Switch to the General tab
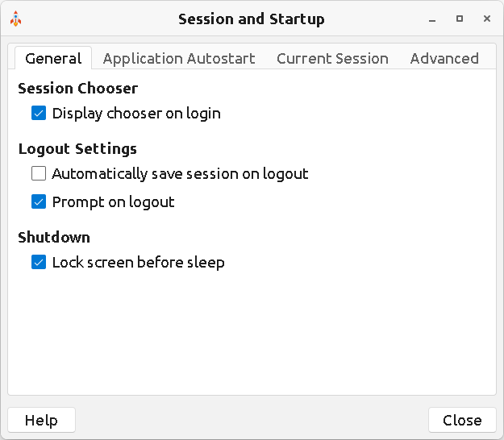The width and height of the screenshot is (504, 440). coord(53,58)
